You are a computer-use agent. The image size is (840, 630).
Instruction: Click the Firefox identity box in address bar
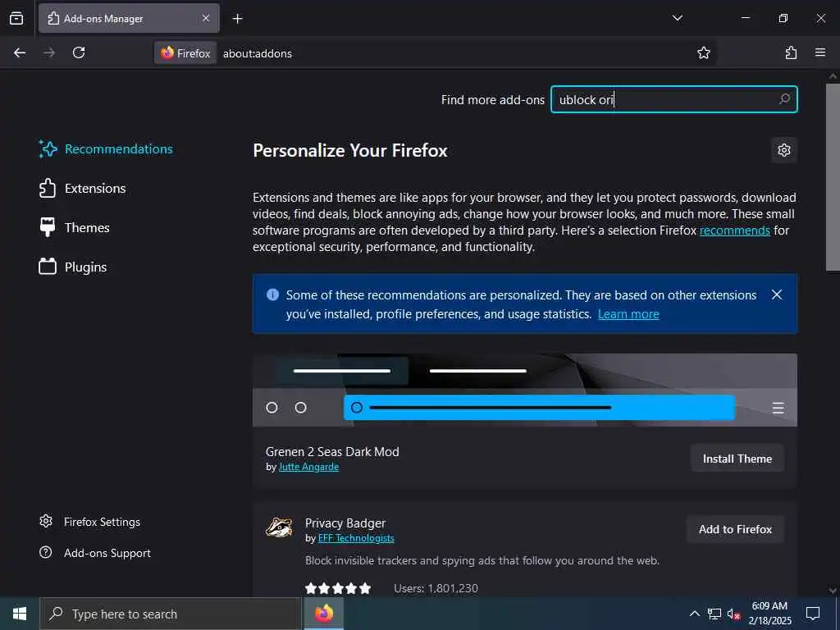(186, 53)
